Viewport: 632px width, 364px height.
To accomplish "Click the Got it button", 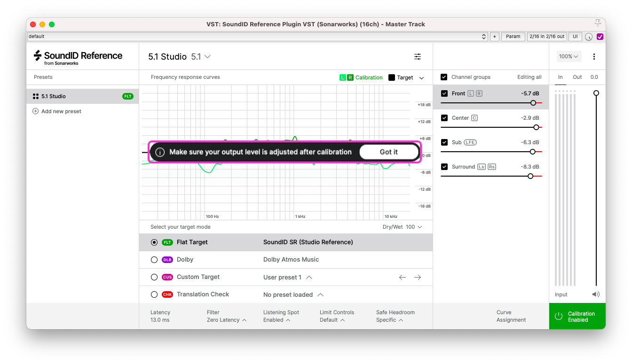I will tap(389, 152).
